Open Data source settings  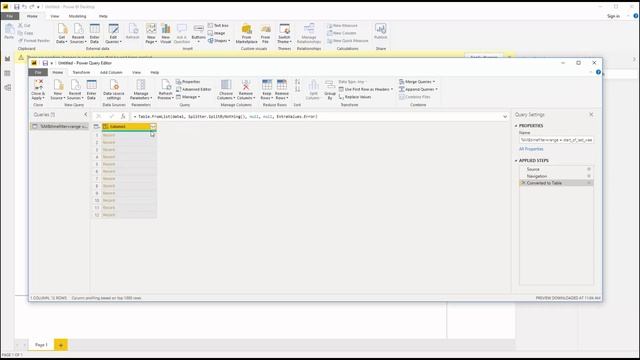coord(114,89)
